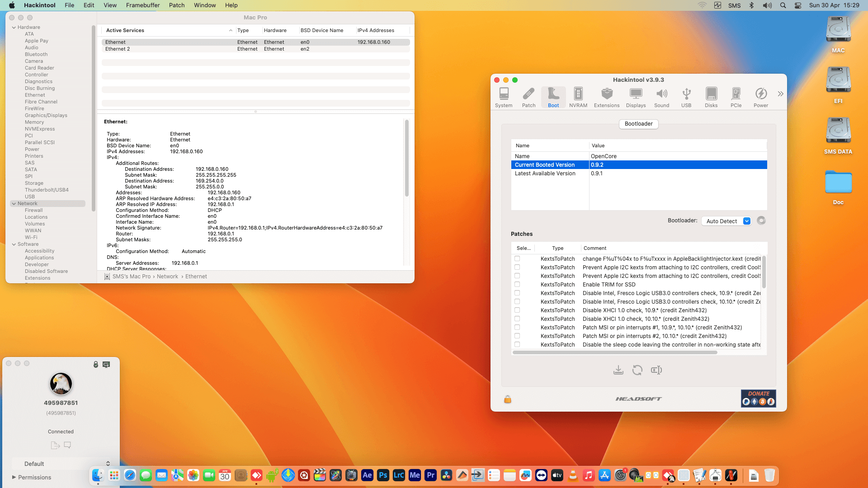Click the circular refresh button beside Bootloader dropdown
The height and width of the screenshot is (488, 868).
click(x=761, y=221)
